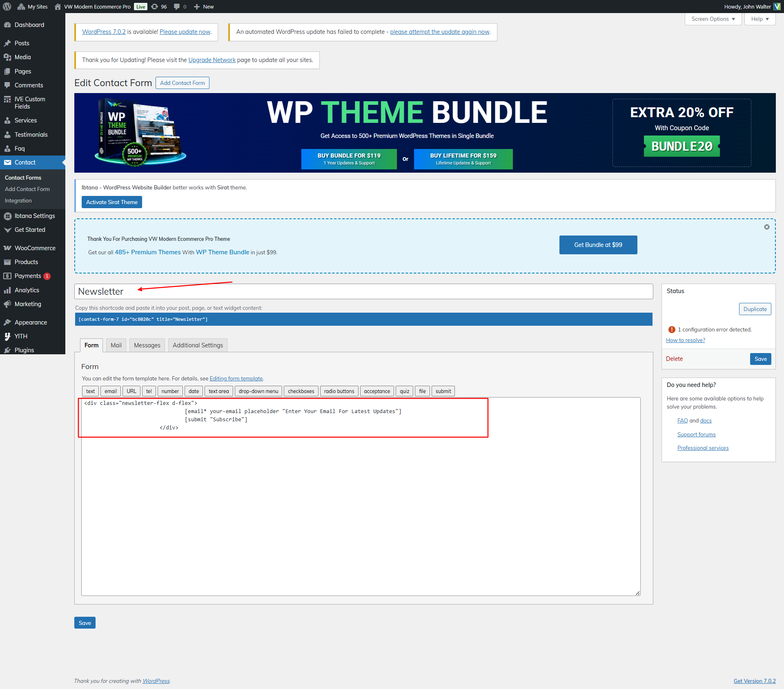
Task: Insert an email form-tag
Action: [111, 391]
